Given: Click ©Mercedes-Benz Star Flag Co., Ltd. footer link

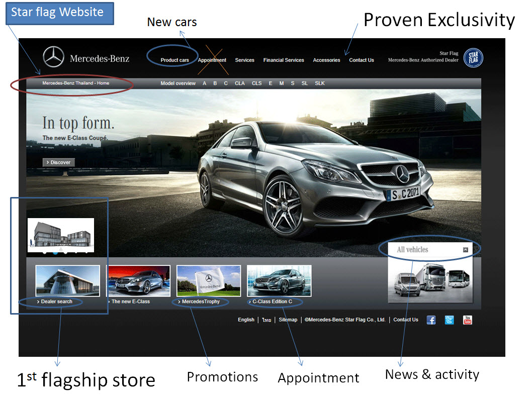Looking at the screenshot, I should 345,320.
